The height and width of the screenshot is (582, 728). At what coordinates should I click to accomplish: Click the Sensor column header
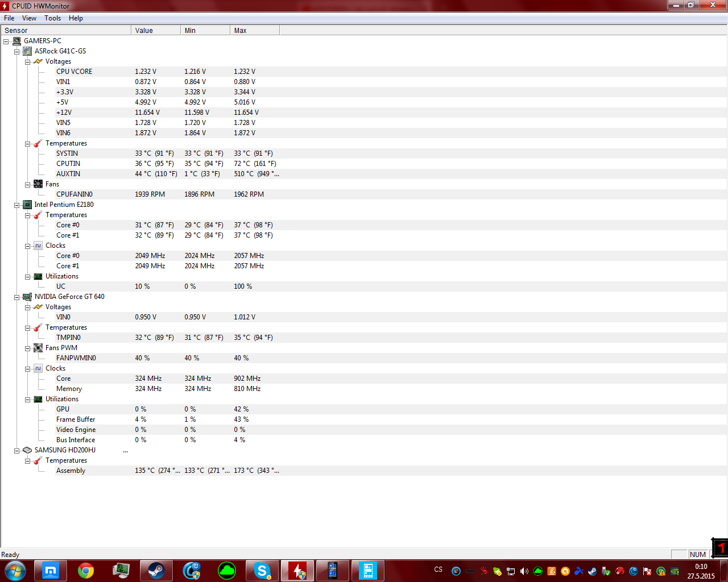(x=66, y=31)
